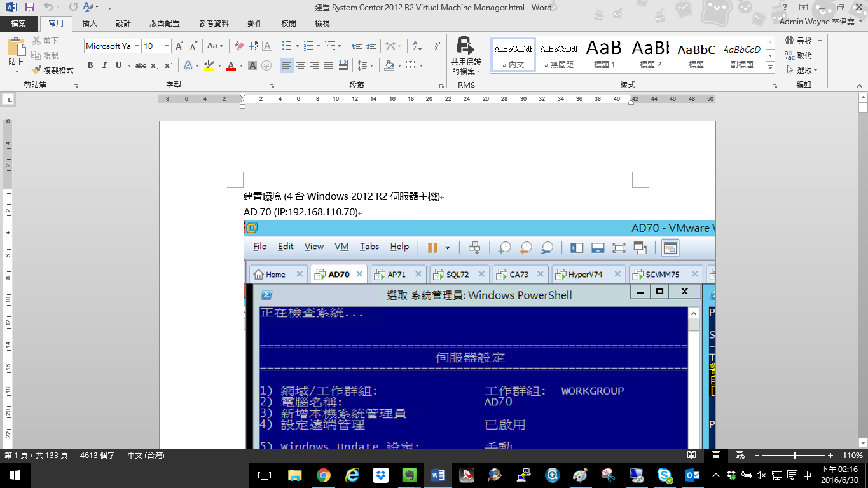Click the 貼上 paste button
The image size is (868, 488).
coord(16,55)
